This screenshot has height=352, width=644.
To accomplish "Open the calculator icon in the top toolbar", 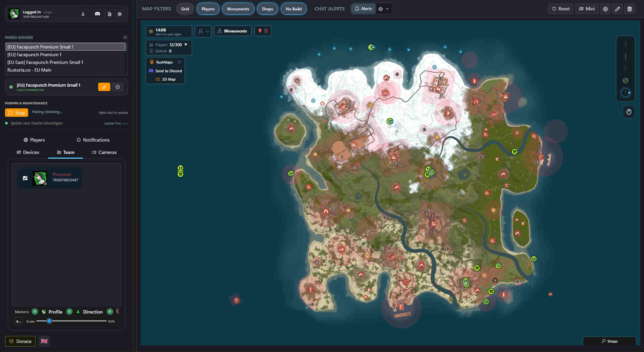I will click(x=630, y=9).
